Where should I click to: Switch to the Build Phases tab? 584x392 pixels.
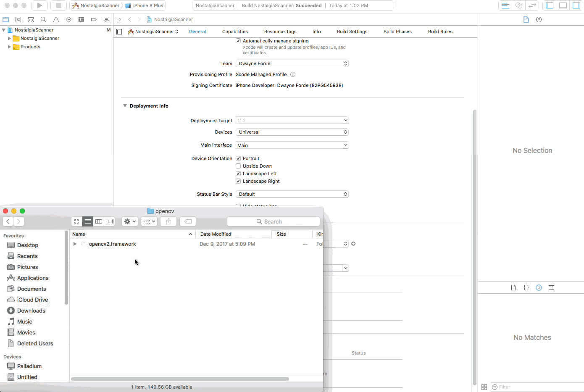tap(397, 32)
